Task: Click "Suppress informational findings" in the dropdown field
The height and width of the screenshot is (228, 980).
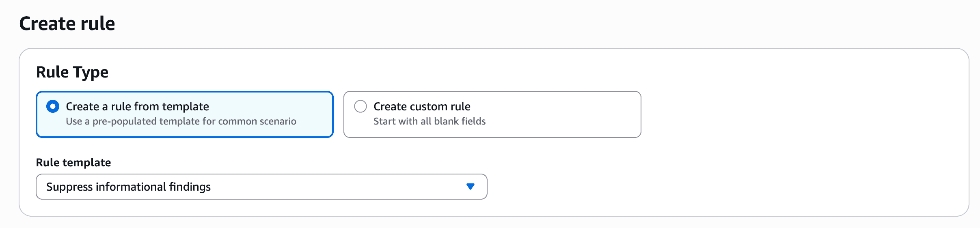Action: (x=128, y=187)
